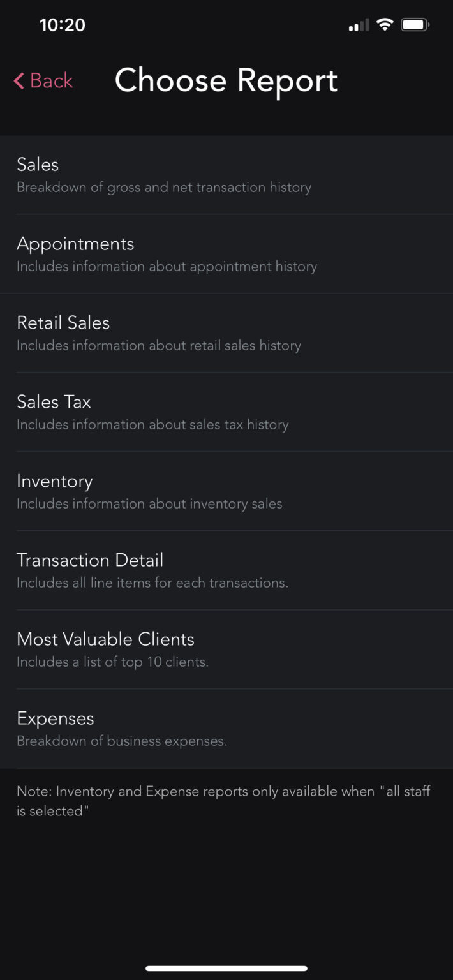Select the Appointments report
Viewport: 453px width, 980px height.
point(75,244)
